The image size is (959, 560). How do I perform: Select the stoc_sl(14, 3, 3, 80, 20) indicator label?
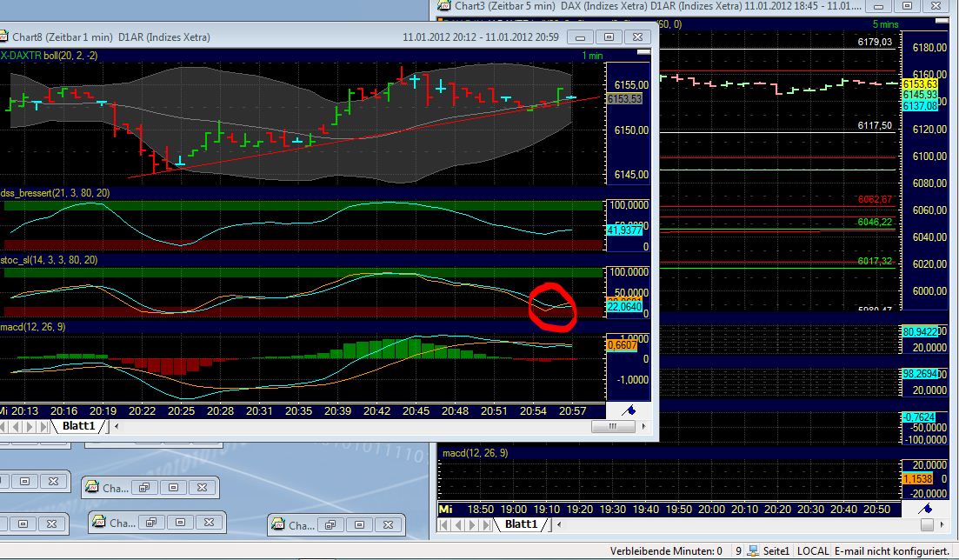coord(50,259)
